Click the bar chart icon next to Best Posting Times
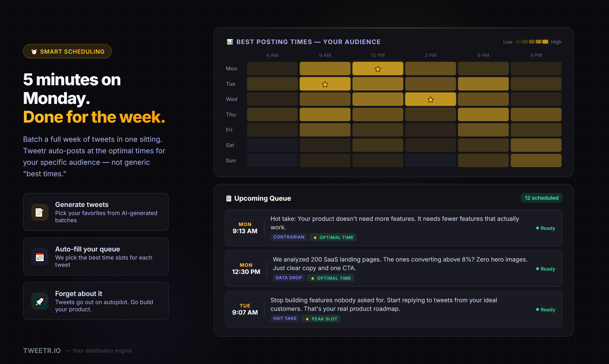This screenshot has height=364, width=609. click(230, 42)
